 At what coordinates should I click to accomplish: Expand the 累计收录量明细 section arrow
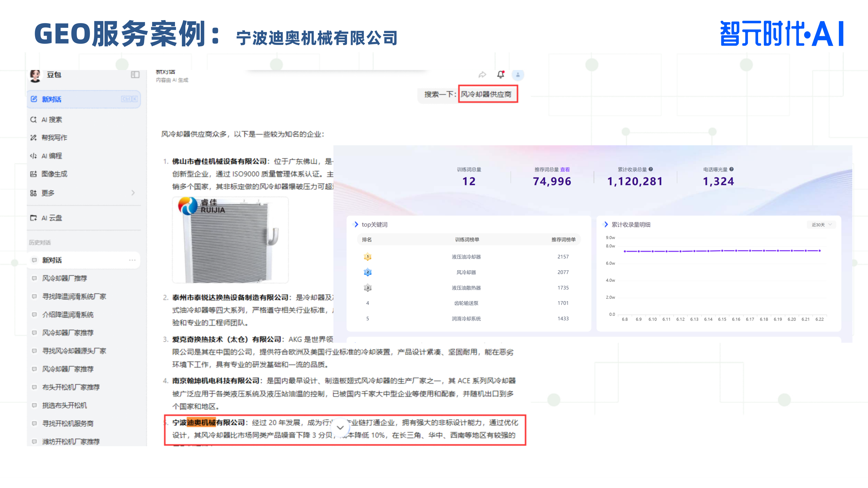pyautogui.click(x=606, y=224)
